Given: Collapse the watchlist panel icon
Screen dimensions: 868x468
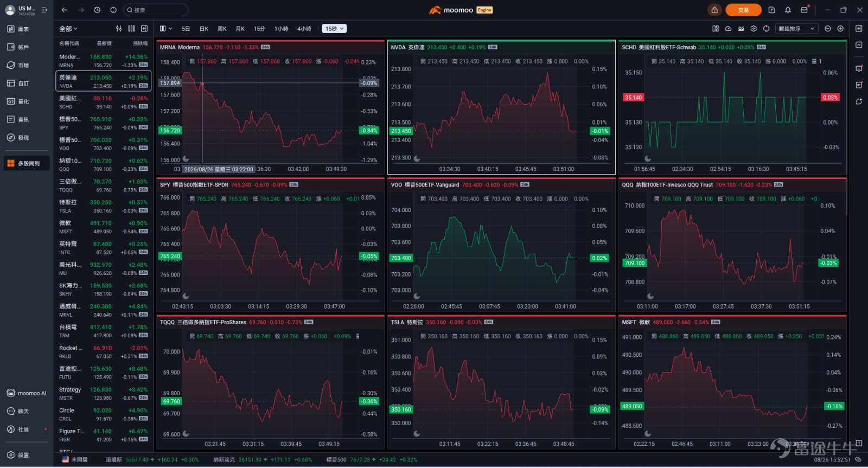Looking at the screenshot, I should (144, 29).
